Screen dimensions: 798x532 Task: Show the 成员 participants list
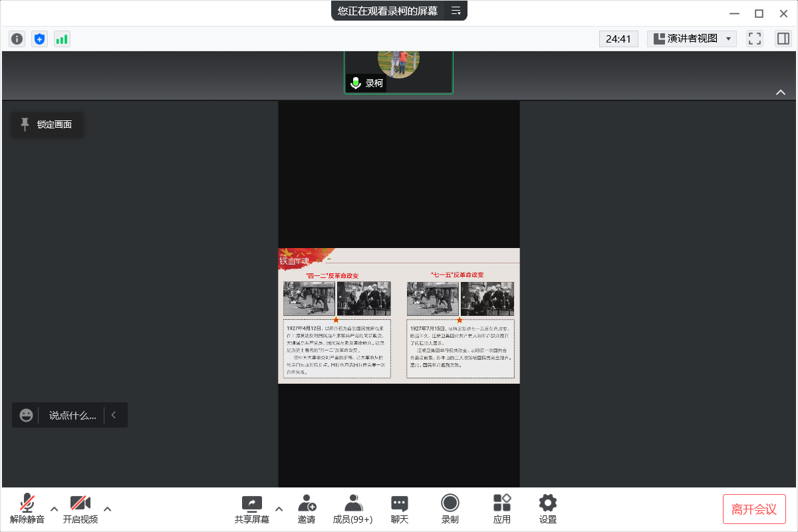pyautogui.click(x=352, y=509)
